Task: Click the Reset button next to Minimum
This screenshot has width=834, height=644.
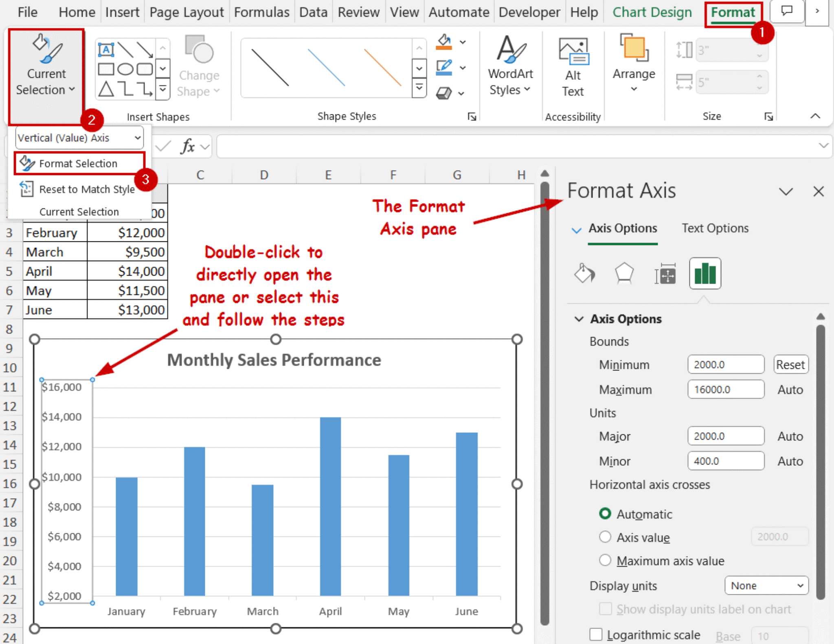Action: 790,364
